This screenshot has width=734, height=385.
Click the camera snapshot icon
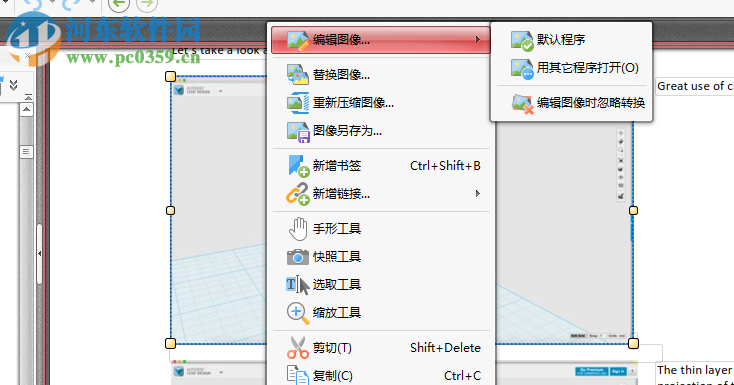click(x=298, y=257)
